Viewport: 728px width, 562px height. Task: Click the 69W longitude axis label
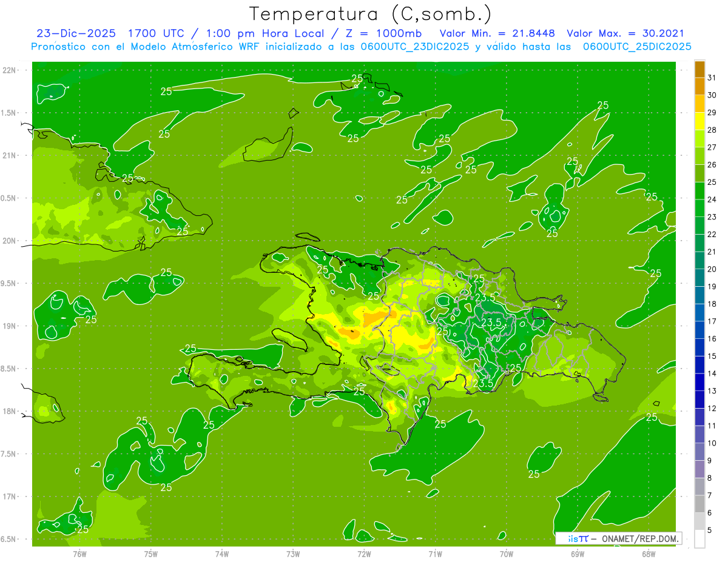point(578,554)
